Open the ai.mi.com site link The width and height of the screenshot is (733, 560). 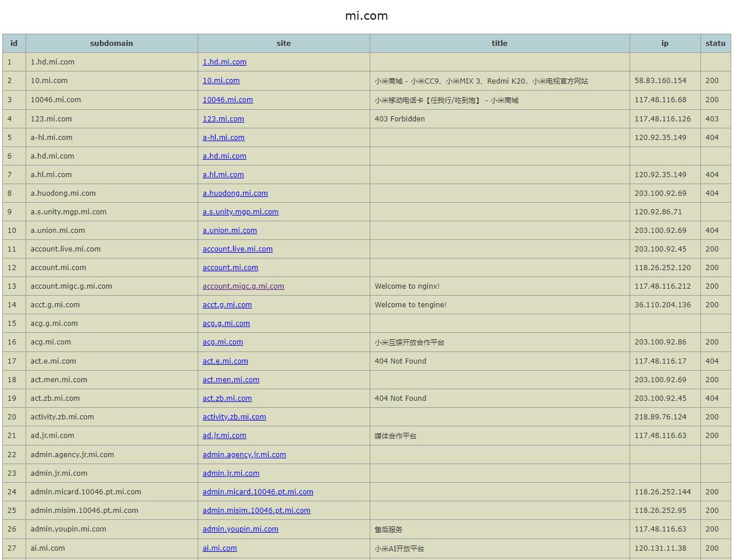click(220, 548)
